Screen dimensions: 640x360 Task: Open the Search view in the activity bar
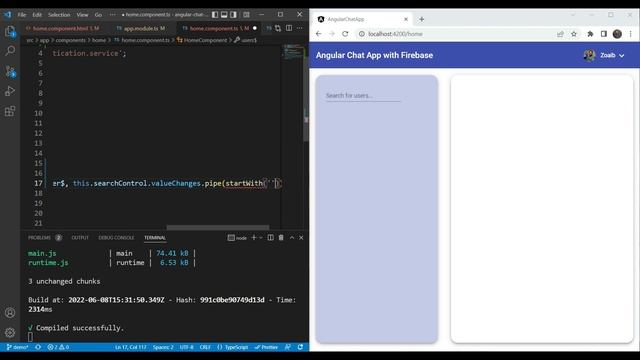click(x=10, y=51)
